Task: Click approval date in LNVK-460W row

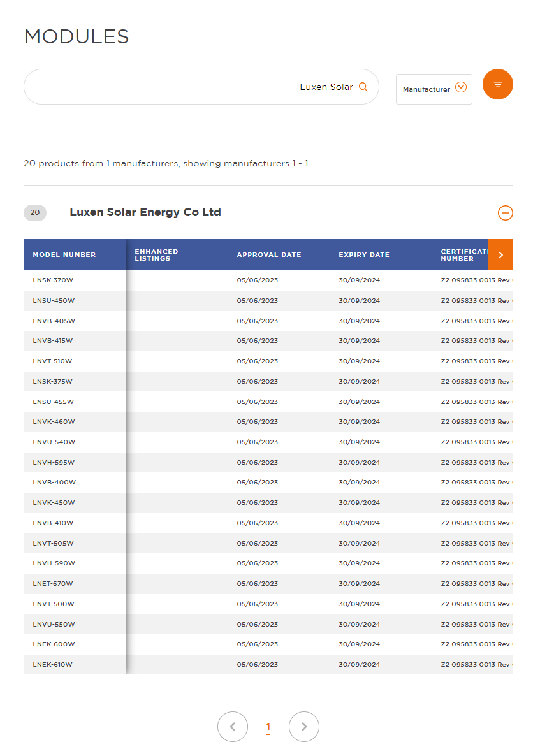Action: coord(258,421)
